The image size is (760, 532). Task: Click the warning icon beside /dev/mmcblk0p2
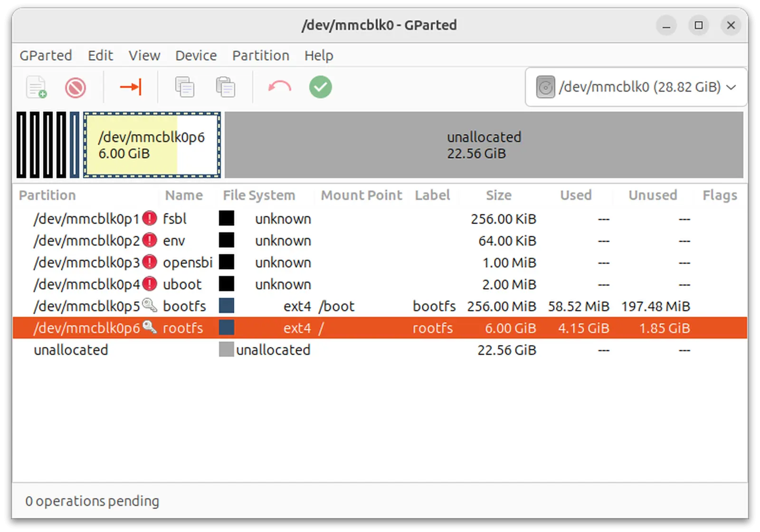[x=150, y=240]
